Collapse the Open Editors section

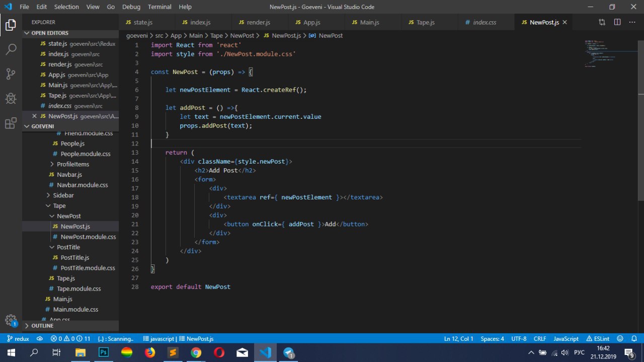pyautogui.click(x=49, y=33)
